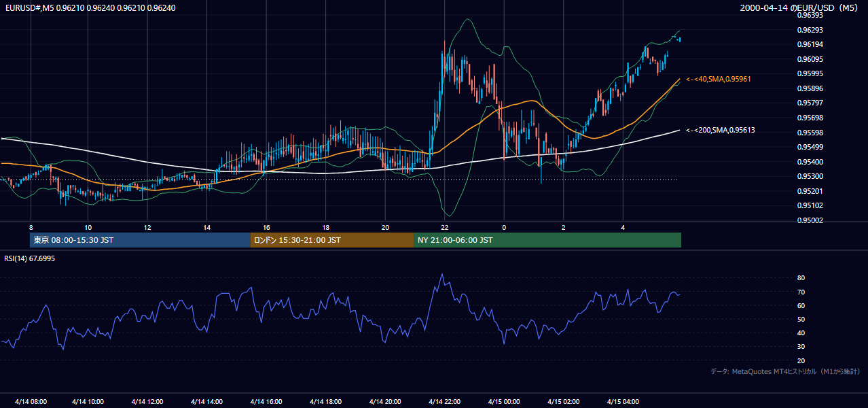Viewport: 868px width, 408px height.
Task: Click the EURUSD#,M5 quote header text
Action: tap(90, 8)
